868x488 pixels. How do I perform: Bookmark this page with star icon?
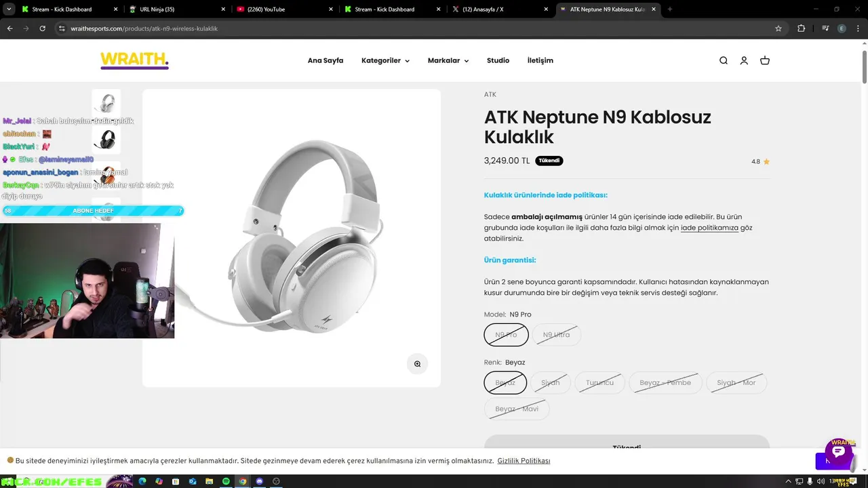tap(778, 28)
